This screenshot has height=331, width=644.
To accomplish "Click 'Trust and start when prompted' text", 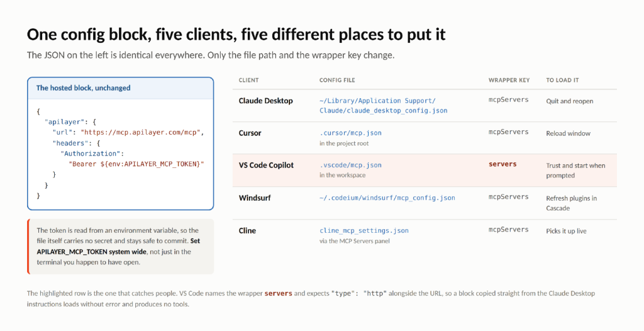I will [575, 171].
